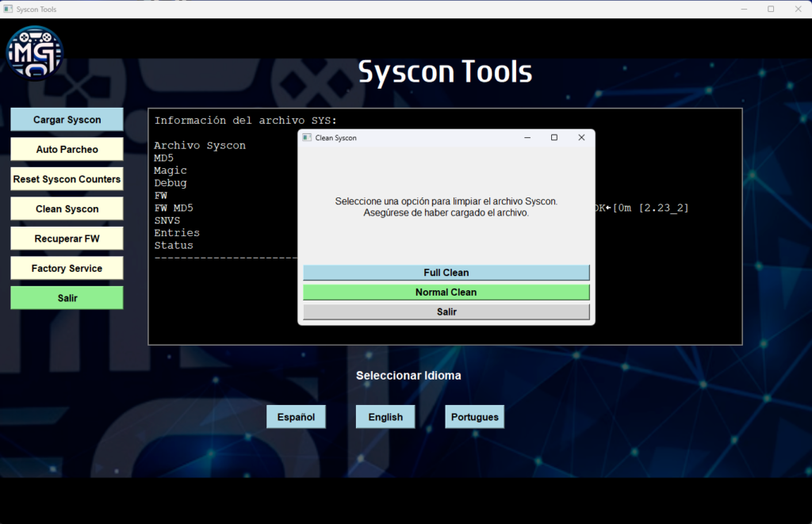Click the MG controller logo
Viewport: 812px width, 524px height.
click(x=34, y=53)
